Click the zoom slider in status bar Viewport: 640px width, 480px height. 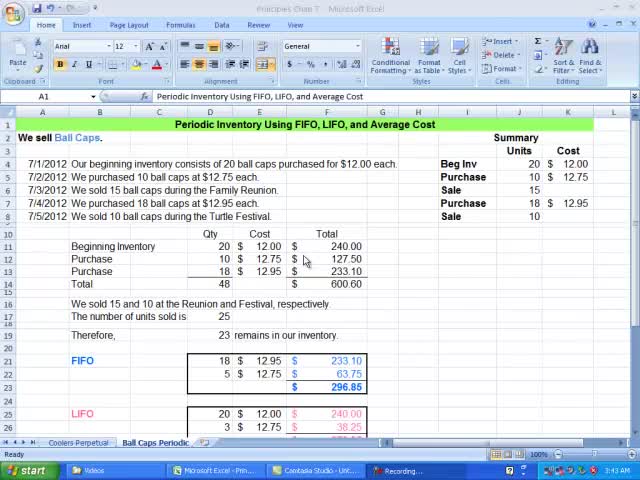point(588,455)
